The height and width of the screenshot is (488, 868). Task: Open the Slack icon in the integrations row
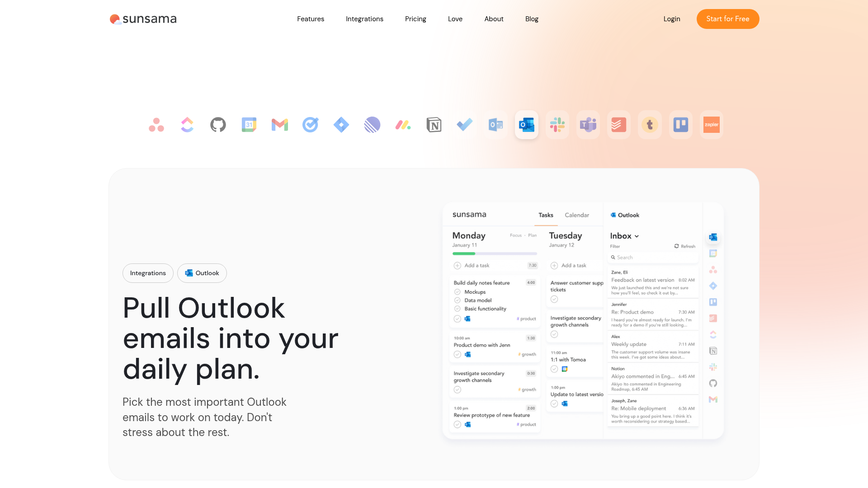pyautogui.click(x=557, y=125)
